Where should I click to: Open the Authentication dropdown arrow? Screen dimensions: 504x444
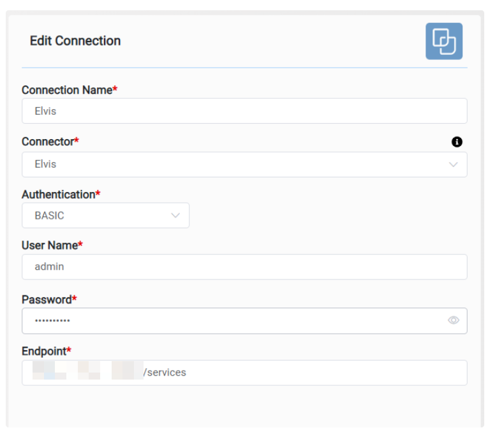coord(175,216)
